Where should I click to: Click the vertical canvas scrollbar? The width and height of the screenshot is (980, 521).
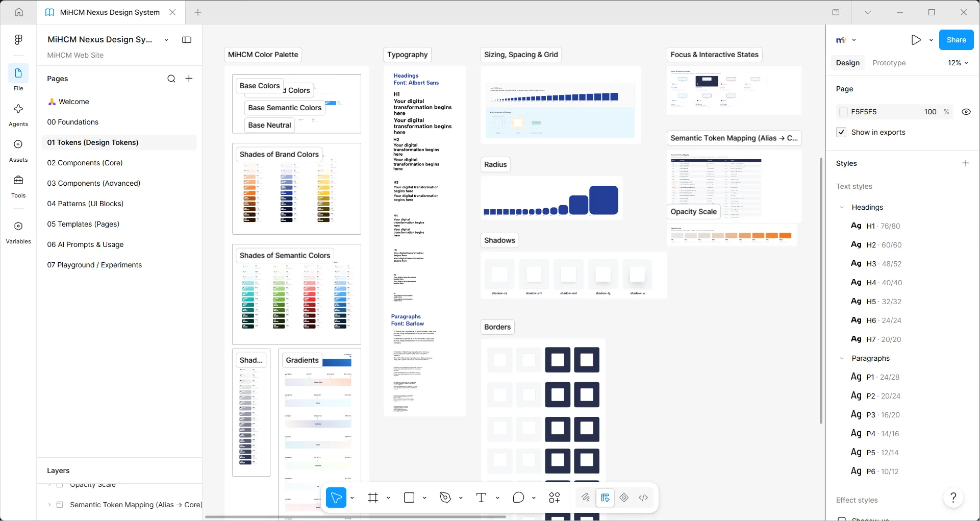821,291
